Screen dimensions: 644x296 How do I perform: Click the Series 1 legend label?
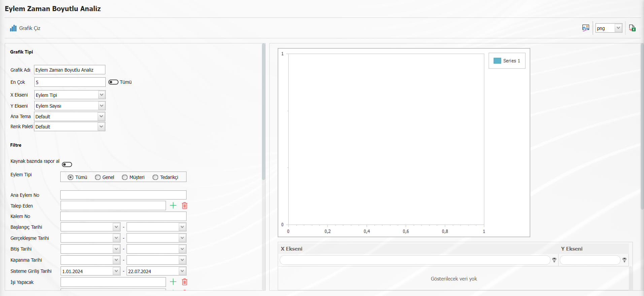pyautogui.click(x=512, y=61)
